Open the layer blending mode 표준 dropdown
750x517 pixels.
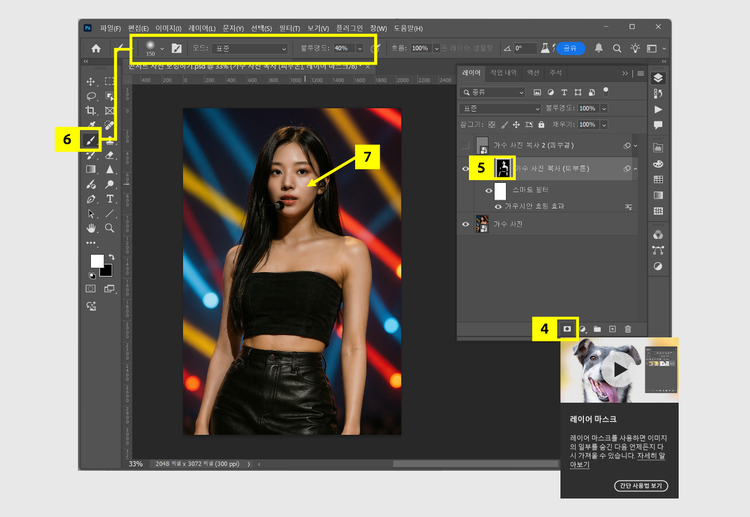[x=500, y=108]
